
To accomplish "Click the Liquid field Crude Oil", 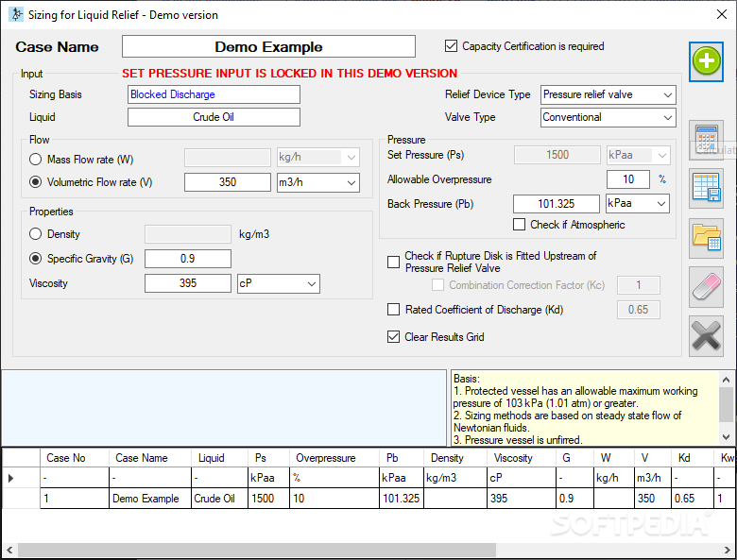I will (x=214, y=117).
